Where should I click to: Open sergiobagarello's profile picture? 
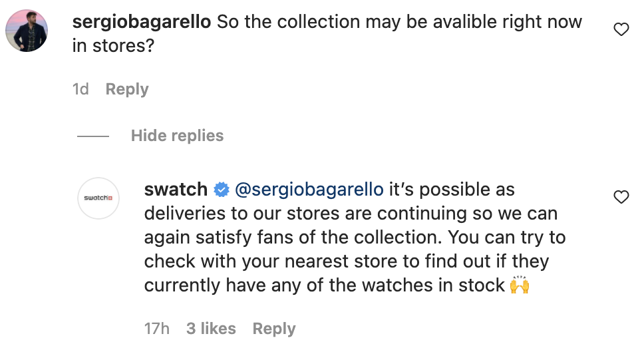pos(27,31)
